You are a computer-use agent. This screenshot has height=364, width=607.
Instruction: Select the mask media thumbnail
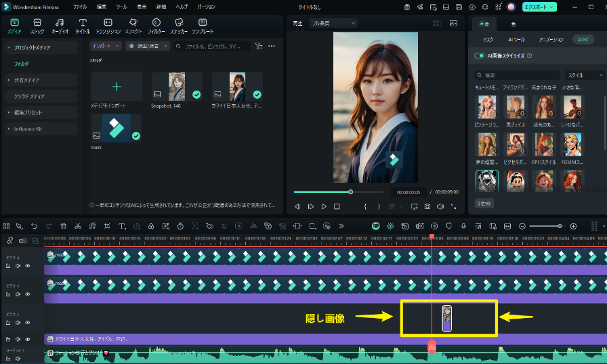coord(116,128)
